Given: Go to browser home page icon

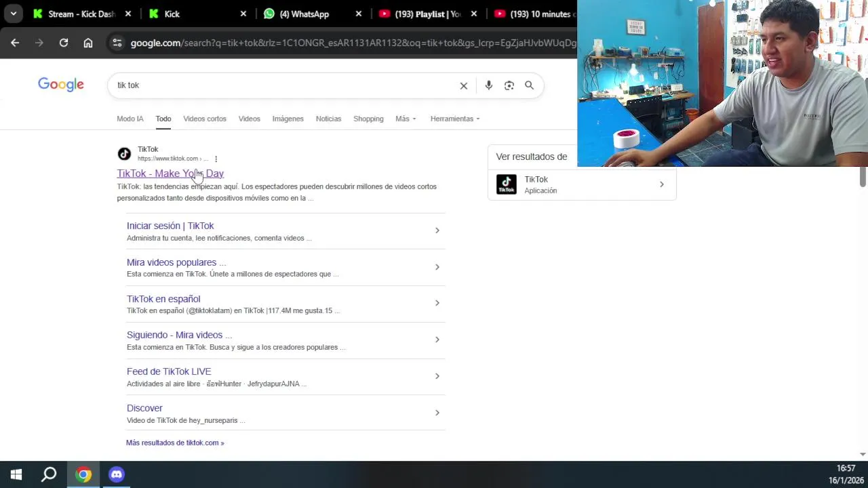Looking at the screenshot, I should pyautogui.click(x=88, y=43).
